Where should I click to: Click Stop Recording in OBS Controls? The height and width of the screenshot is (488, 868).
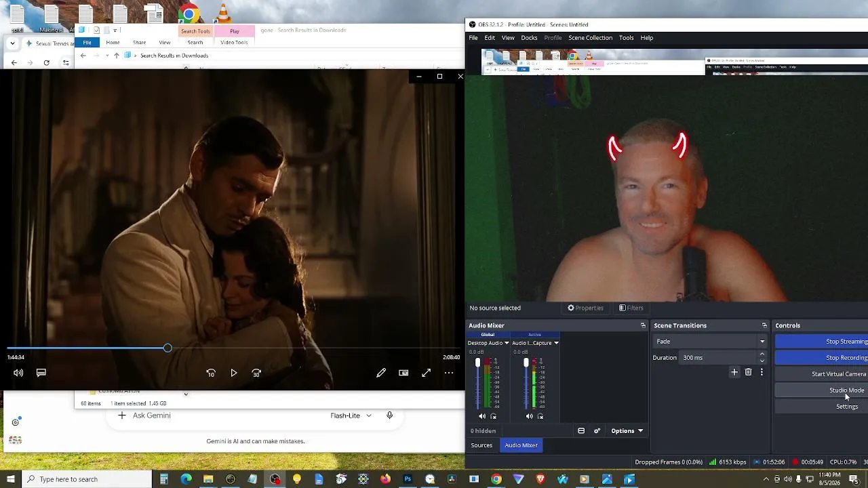(821, 358)
